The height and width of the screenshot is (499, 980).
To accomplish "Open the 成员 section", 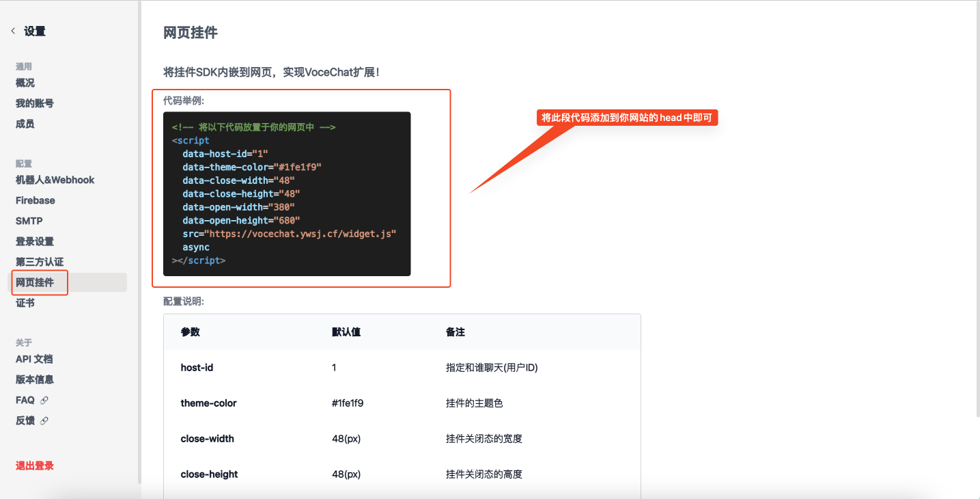I will [25, 124].
